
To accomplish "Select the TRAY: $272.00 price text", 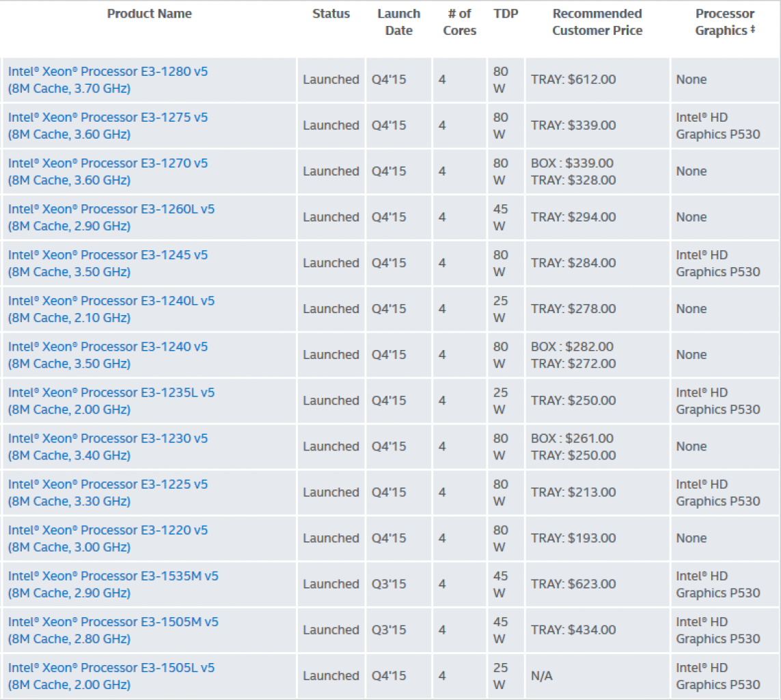I will coord(573,363).
